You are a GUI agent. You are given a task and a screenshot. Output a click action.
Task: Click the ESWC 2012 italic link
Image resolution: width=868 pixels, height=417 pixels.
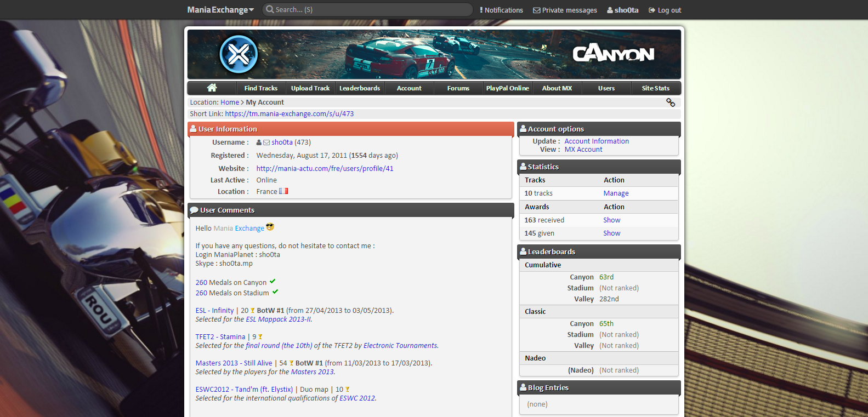coord(358,398)
